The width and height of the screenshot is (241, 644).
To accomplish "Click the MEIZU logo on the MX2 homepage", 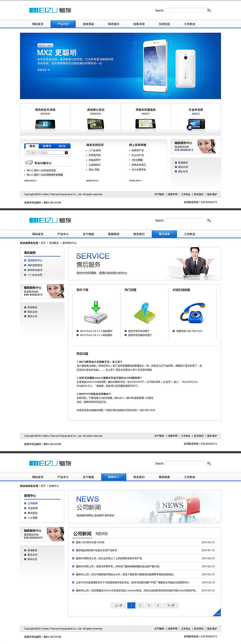I will click(50, 10).
